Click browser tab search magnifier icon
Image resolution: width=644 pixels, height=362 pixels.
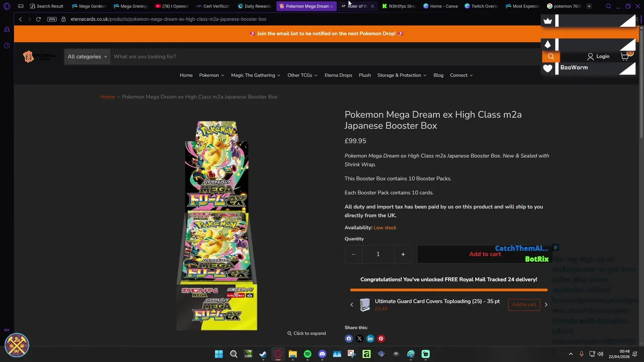(x=608, y=6)
